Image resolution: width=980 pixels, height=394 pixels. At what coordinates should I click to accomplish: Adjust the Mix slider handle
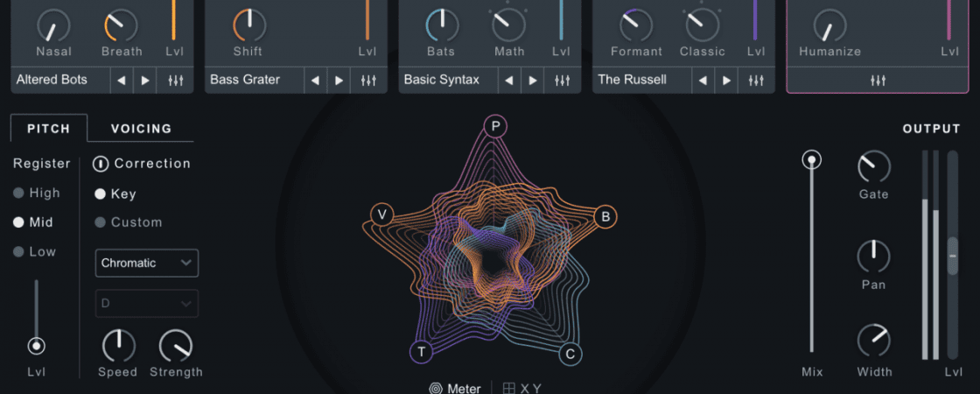[812, 160]
